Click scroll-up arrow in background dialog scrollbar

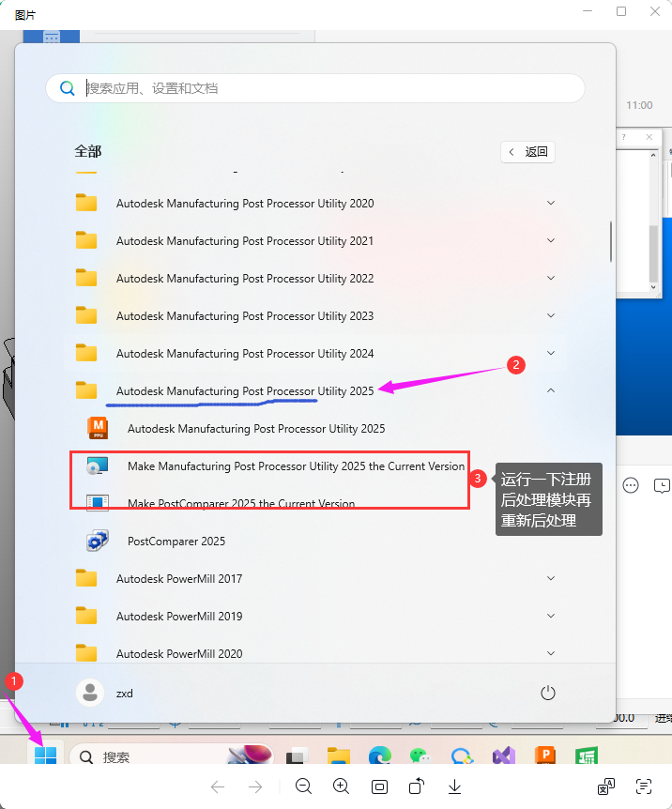pos(653,154)
